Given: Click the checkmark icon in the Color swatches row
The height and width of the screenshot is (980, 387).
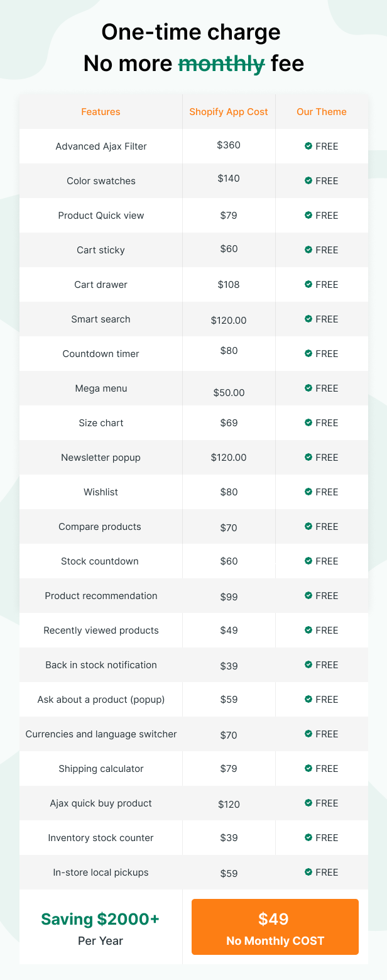Looking at the screenshot, I should point(308,180).
